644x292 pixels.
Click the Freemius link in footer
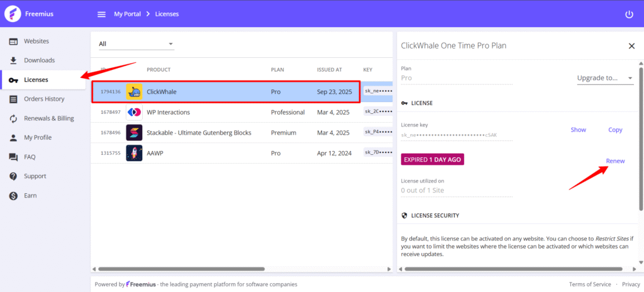coord(140,284)
